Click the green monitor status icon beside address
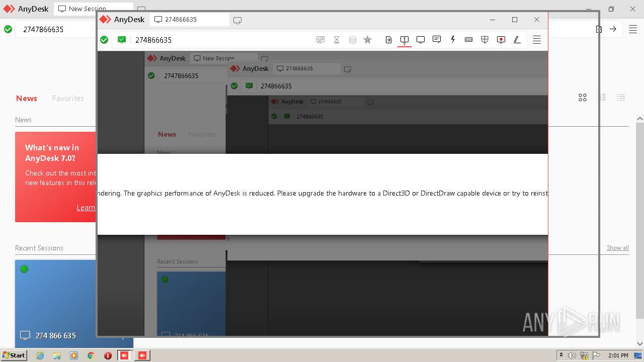644x362 pixels. tap(121, 40)
